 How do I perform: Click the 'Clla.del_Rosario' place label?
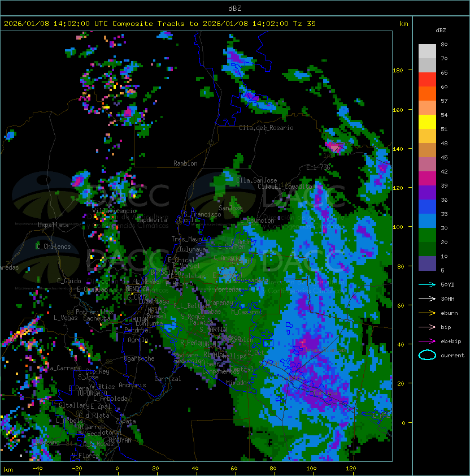pyautogui.click(x=266, y=128)
